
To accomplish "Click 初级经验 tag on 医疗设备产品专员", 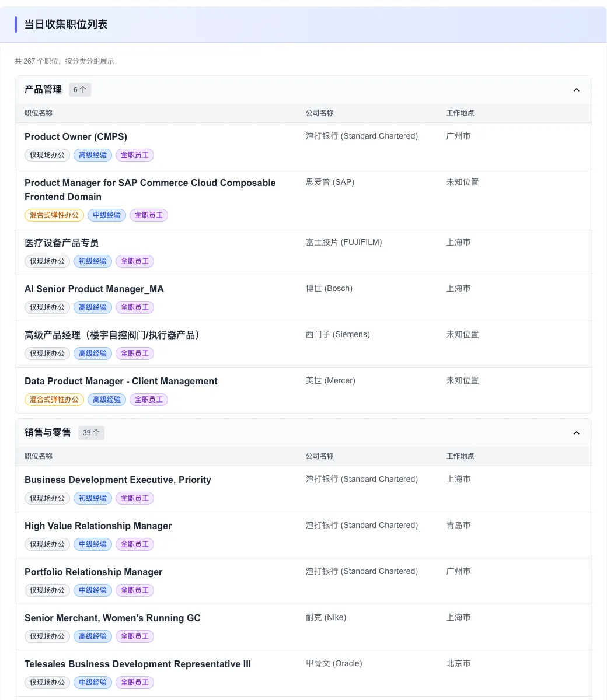I will (93, 261).
